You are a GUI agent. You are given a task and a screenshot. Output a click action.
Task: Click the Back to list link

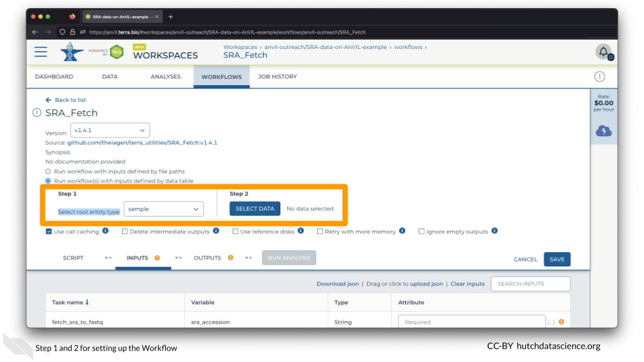66,100
